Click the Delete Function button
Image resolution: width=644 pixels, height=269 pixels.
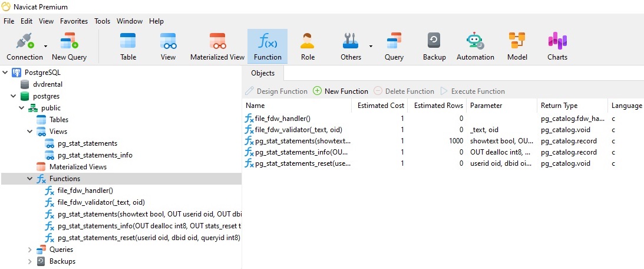click(404, 91)
